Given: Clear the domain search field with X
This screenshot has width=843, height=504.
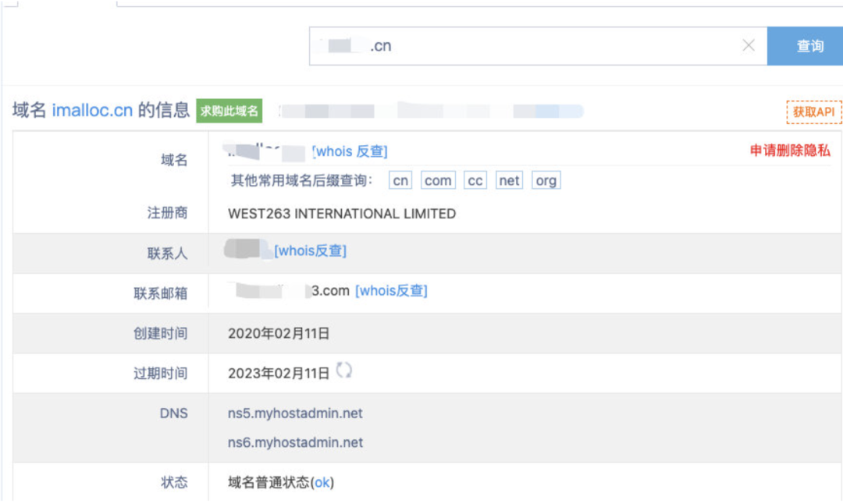Looking at the screenshot, I should (749, 46).
